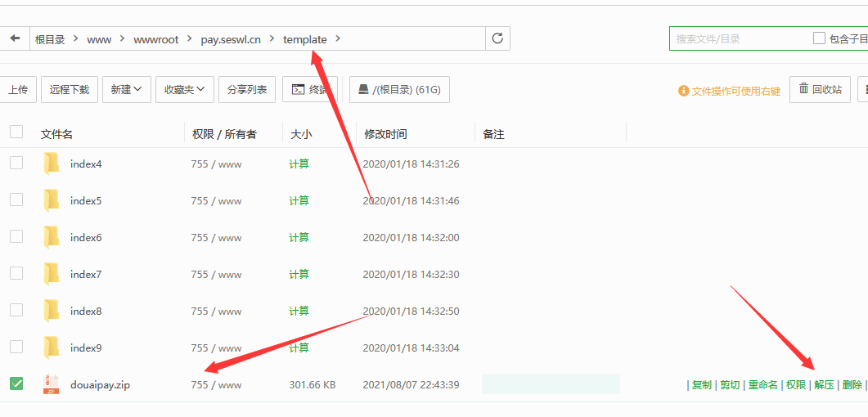Open the recycle bin
868x417 pixels.
[820, 90]
